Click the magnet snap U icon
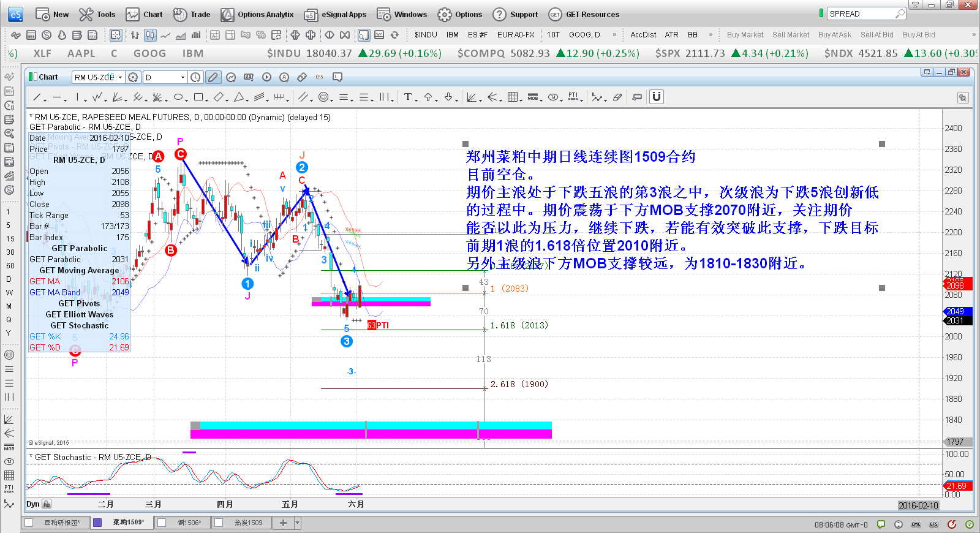980x533 pixels. point(656,97)
